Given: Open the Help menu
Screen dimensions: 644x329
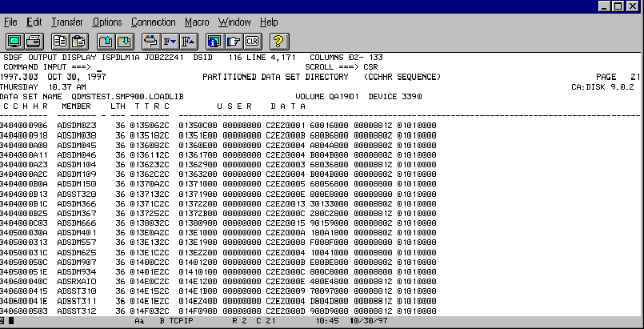Looking at the screenshot, I should (x=269, y=22).
